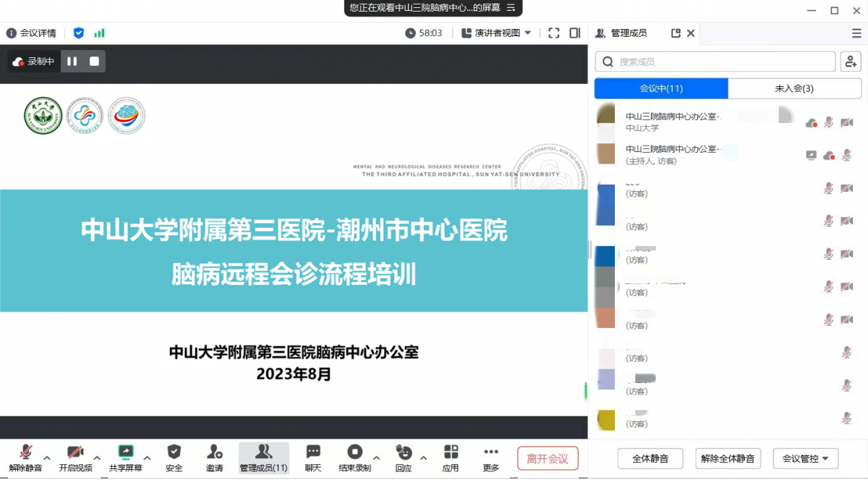Image resolution: width=868 pixels, height=480 pixels.
Task: Expand the arrow next to 回应
Action: 423,458
